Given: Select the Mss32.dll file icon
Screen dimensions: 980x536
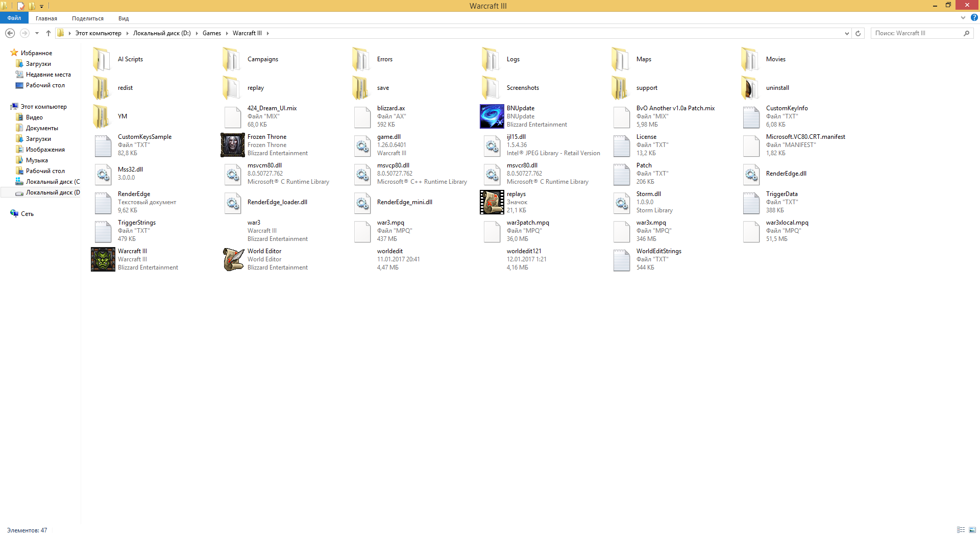Looking at the screenshot, I should point(103,174).
